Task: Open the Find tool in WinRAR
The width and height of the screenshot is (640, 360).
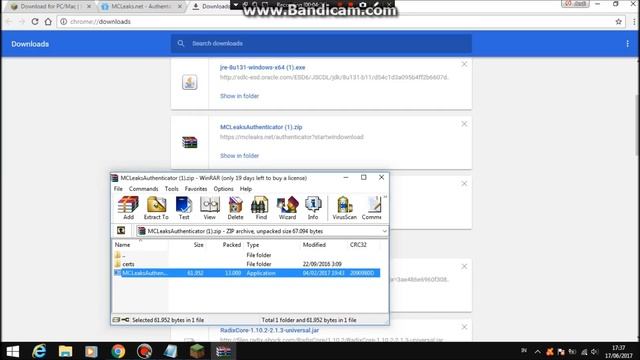Action: click(x=261, y=208)
